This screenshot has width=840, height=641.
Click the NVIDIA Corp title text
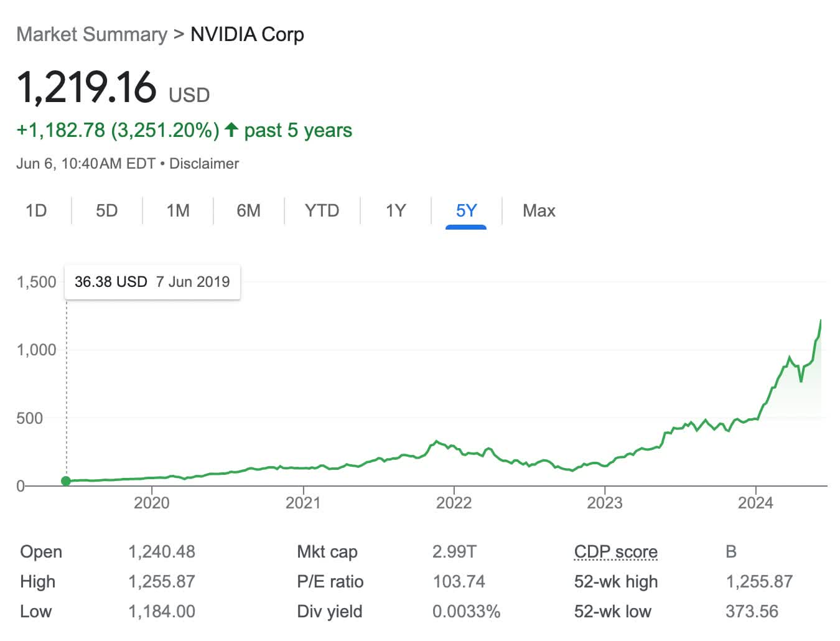[x=247, y=34]
